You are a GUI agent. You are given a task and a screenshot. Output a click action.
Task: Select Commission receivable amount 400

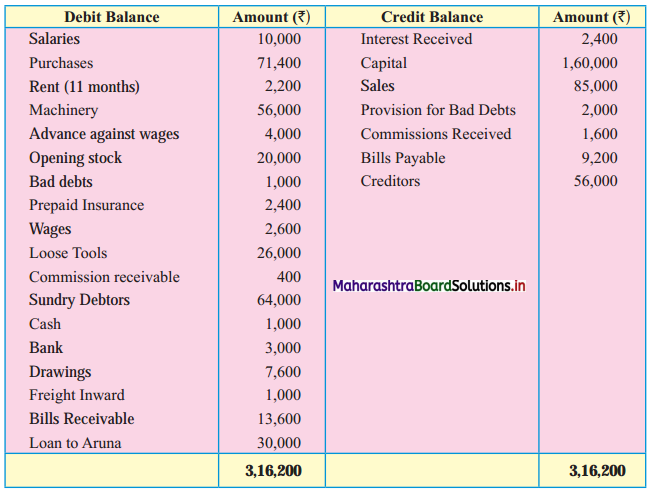click(289, 277)
